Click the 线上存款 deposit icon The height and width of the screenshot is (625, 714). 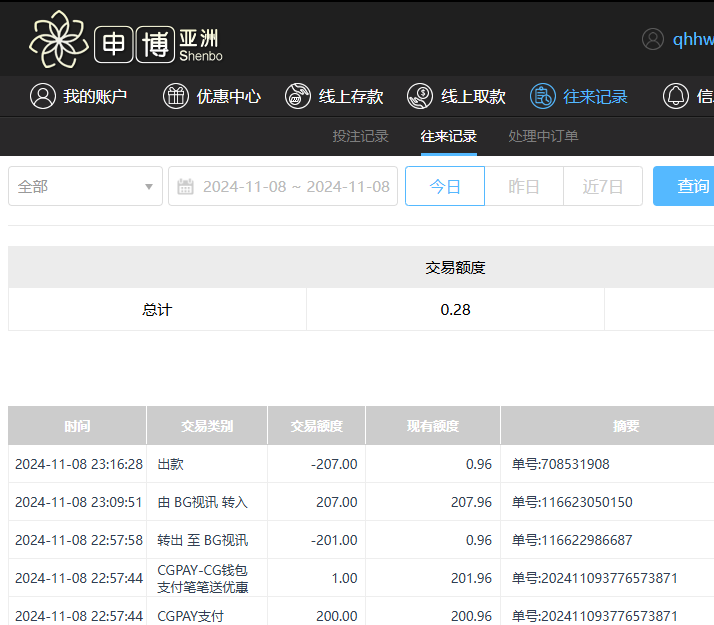298,96
